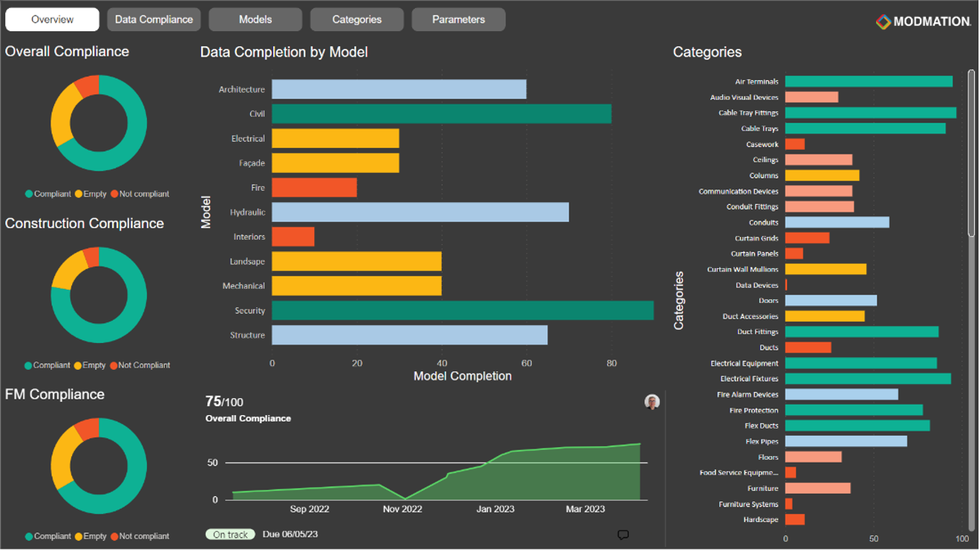The image size is (980, 551).
Task: Click Not Compliant legend under Construction Compliance
Action: [x=140, y=365]
